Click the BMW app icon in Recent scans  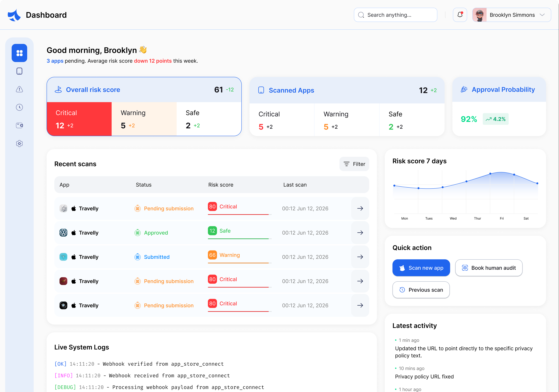point(63,305)
